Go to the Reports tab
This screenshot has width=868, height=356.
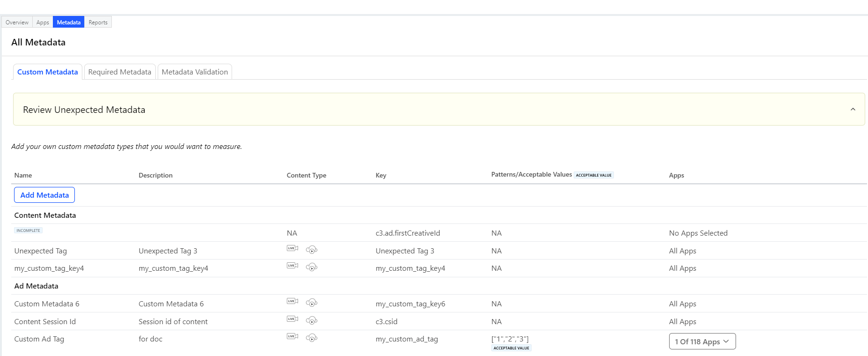(98, 22)
